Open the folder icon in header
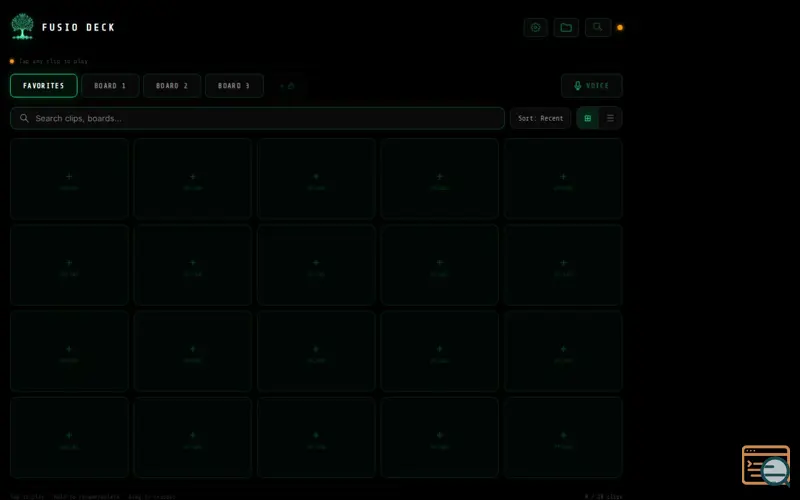The image size is (800, 500). click(566, 28)
